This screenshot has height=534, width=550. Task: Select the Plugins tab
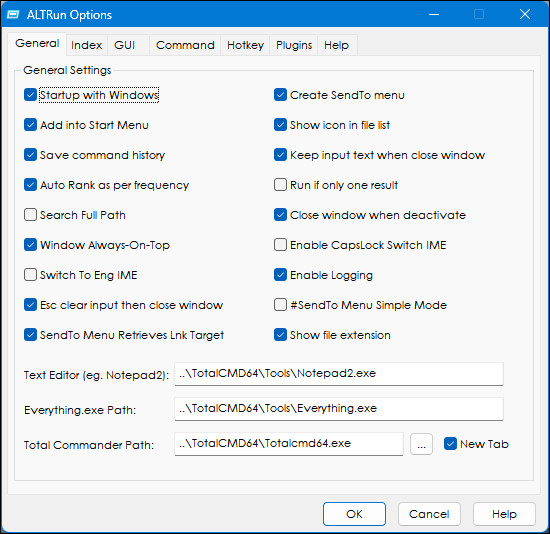click(x=294, y=45)
